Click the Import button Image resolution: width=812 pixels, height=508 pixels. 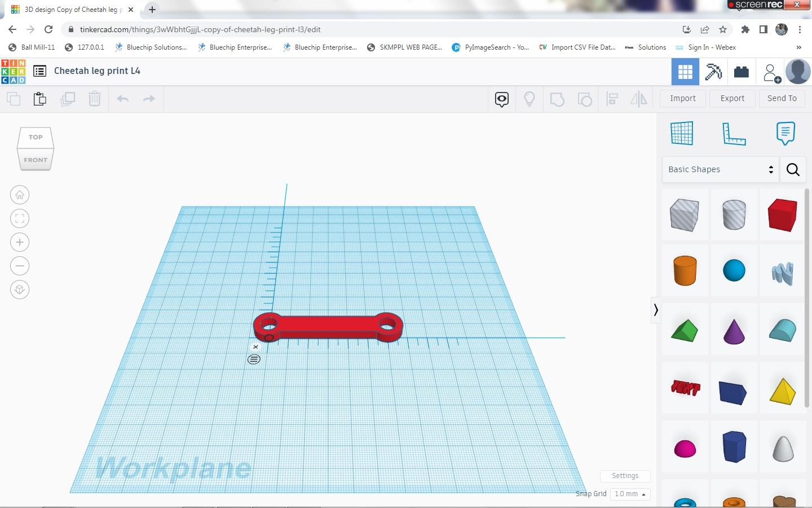(x=683, y=98)
